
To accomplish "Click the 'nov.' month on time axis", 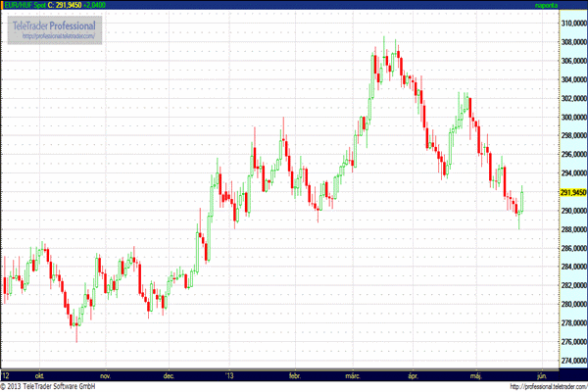I will pyautogui.click(x=105, y=375).
